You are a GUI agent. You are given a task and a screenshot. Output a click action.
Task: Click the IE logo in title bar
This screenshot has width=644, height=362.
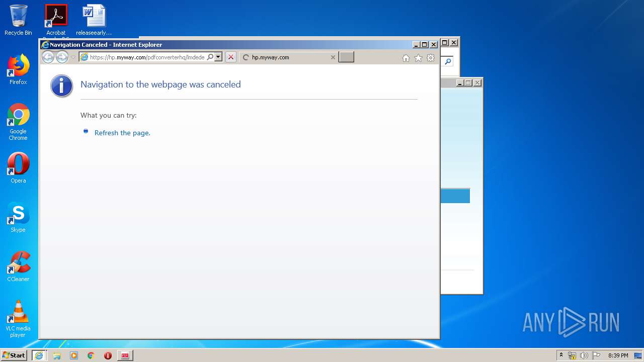coord(45,45)
